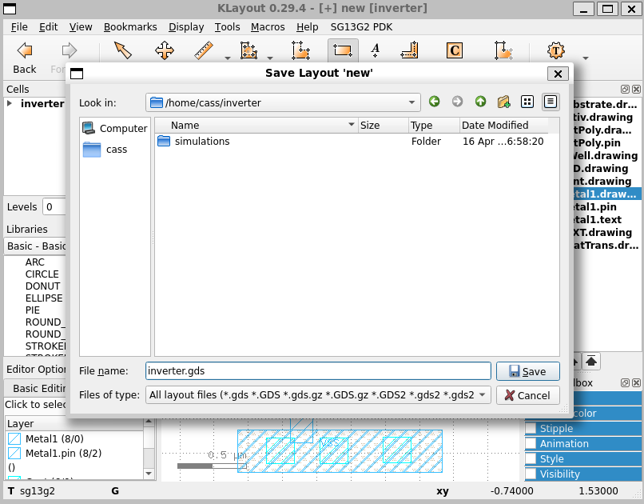Open the Bookmarks menu
Image resolution: width=644 pixels, height=504 pixels.
point(130,27)
